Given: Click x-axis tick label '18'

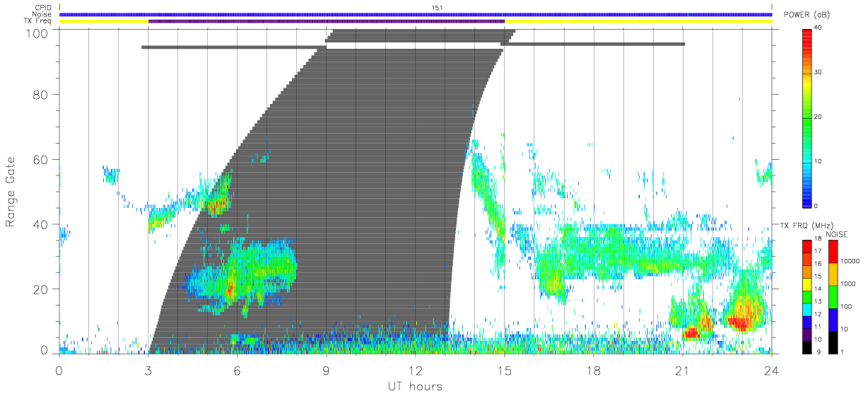Looking at the screenshot, I should [x=594, y=369].
